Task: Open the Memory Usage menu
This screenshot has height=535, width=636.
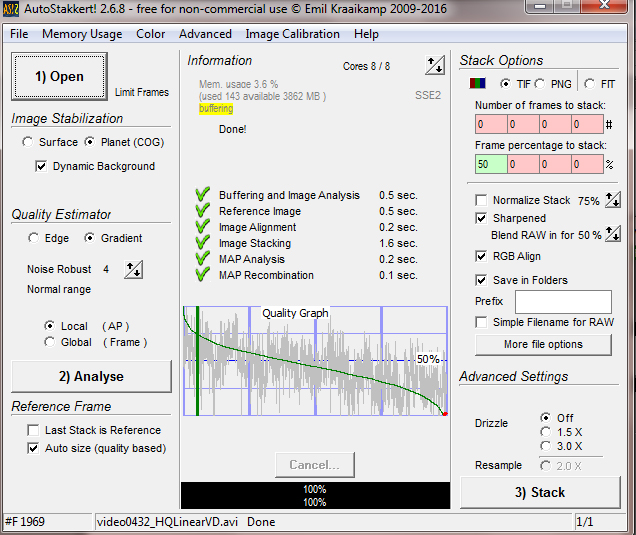Action: click(x=82, y=34)
